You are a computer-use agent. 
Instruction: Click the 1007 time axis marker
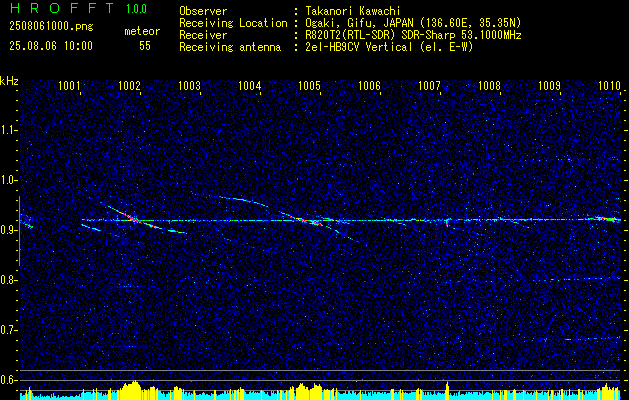point(429,85)
